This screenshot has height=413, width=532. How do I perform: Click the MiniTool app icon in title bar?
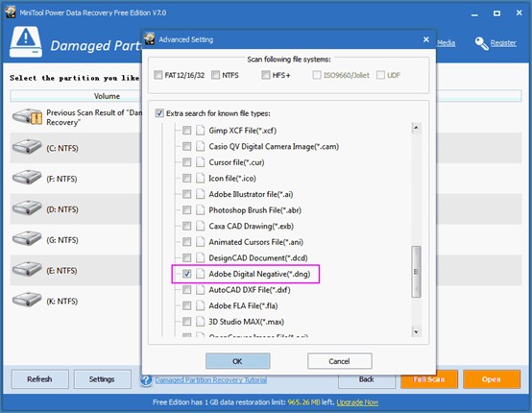pos(11,12)
